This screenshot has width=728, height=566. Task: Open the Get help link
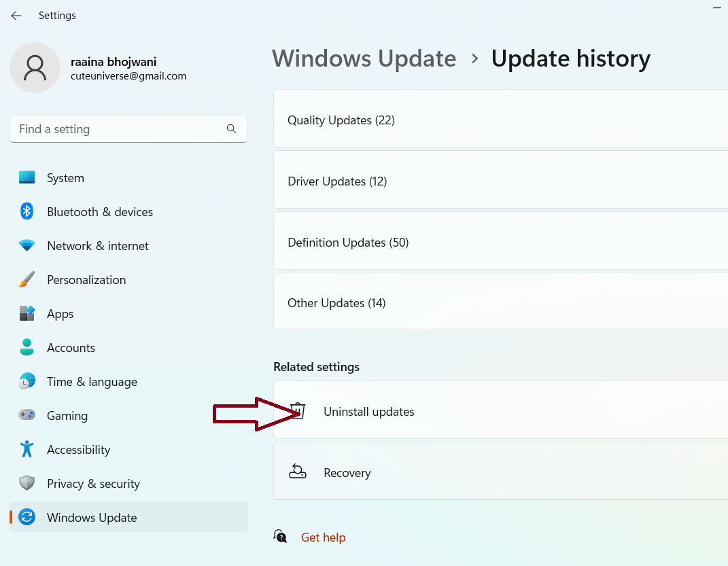click(x=323, y=537)
